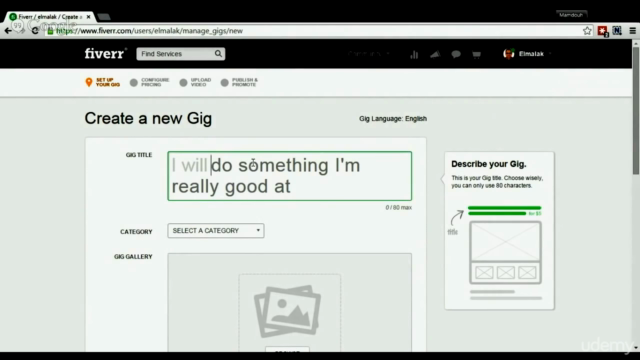640x360 pixels.
Task: Click the Elmalak profile avatar
Action: coord(509,53)
